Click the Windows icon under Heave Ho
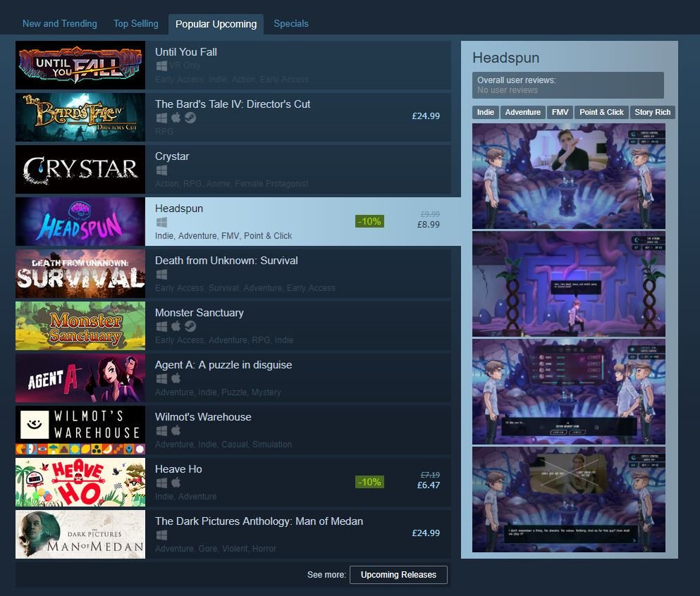Viewport: 700px width, 596px height. coord(161,483)
